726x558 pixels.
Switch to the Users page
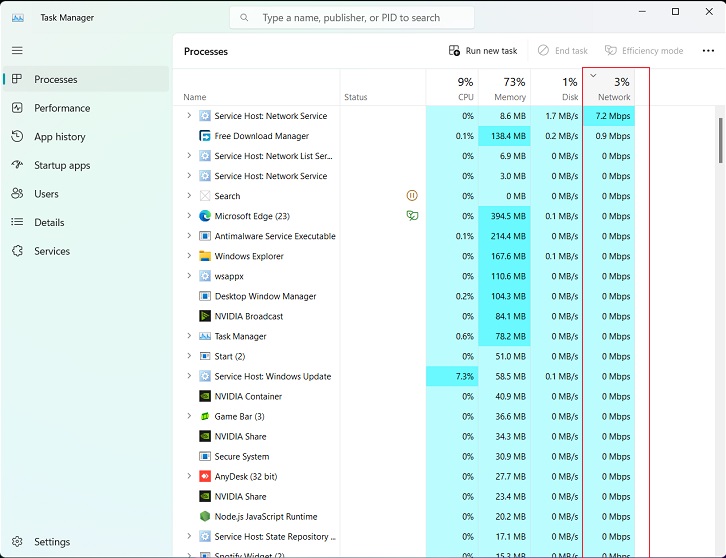pyautogui.click(x=86, y=194)
